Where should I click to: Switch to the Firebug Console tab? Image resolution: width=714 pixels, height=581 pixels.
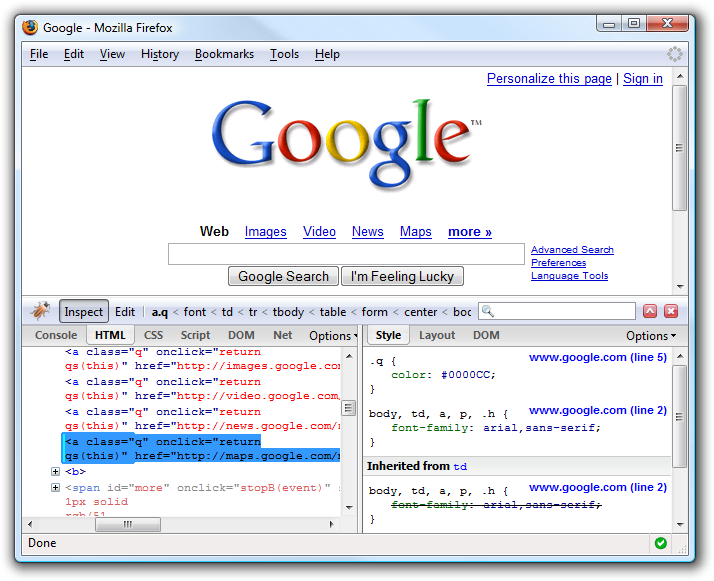pos(56,336)
